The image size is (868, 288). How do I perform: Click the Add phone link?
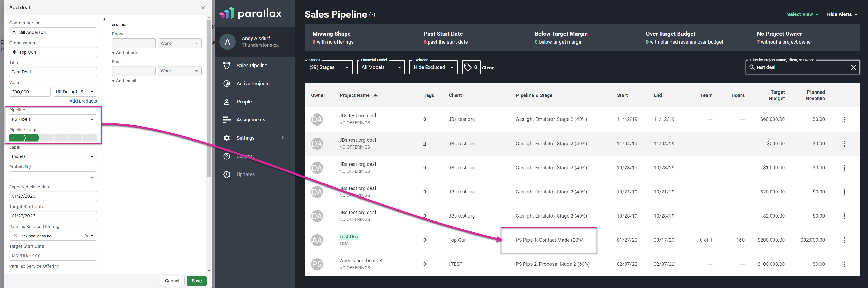(125, 53)
